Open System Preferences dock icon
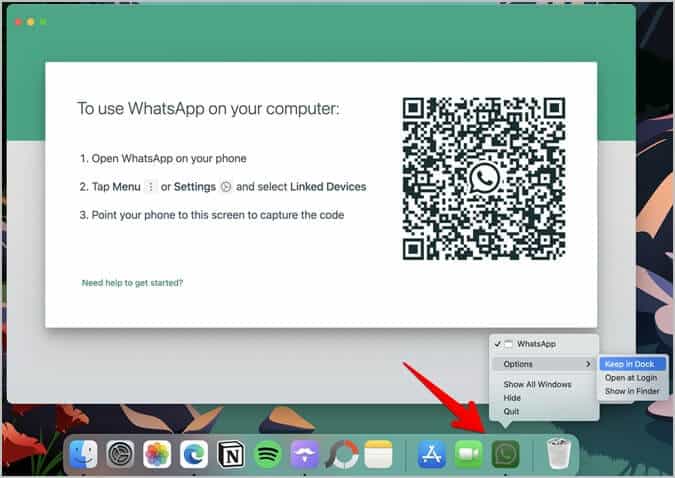675x478 pixels. (x=120, y=454)
